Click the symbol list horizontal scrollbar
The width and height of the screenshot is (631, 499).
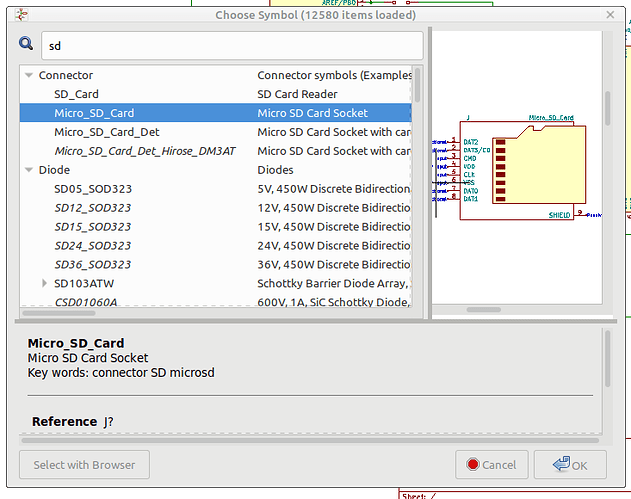pyautogui.click(x=59, y=313)
